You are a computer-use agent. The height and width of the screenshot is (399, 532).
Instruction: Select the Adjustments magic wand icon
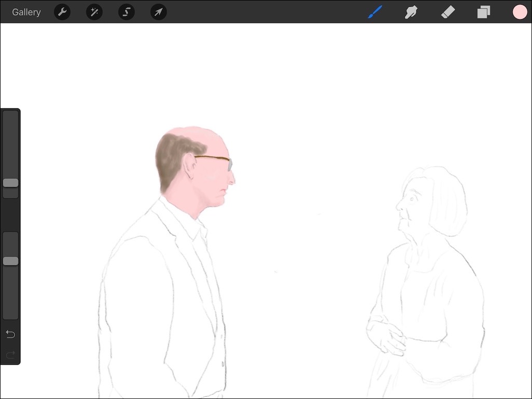pyautogui.click(x=94, y=11)
